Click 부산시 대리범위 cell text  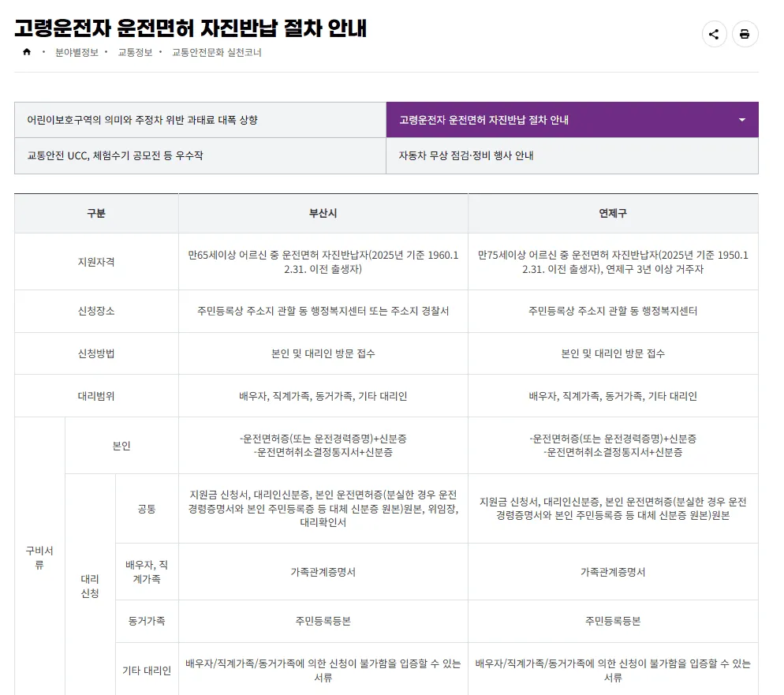point(323,396)
